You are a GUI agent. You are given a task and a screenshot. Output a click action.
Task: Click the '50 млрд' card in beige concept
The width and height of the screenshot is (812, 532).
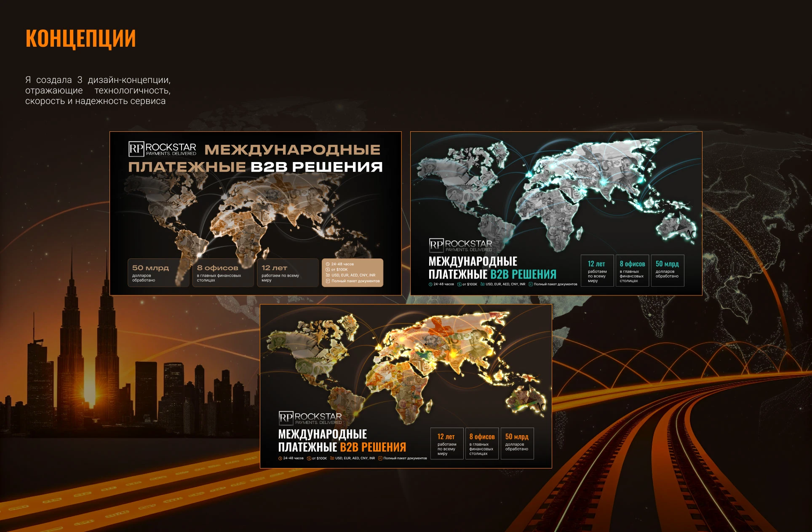(158, 273)
